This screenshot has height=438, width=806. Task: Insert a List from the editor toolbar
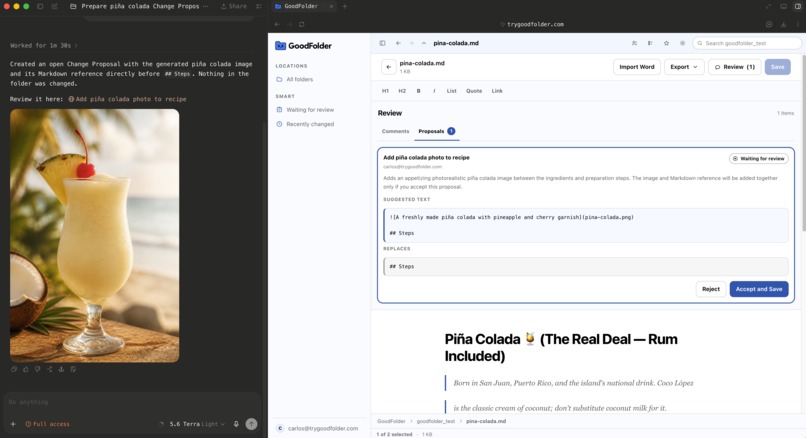(x=451, y=91)
